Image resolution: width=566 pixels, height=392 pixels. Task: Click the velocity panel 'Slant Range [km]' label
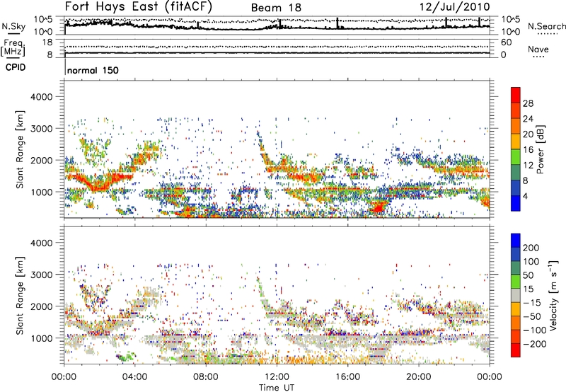[x=20, y=295]
